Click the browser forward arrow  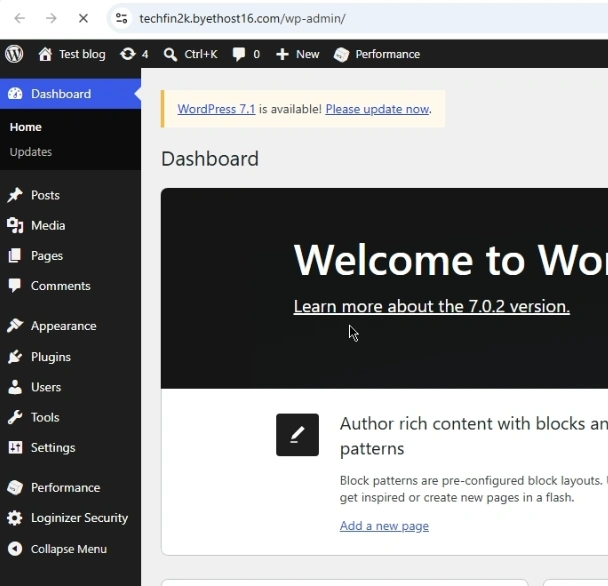pyautogui.click(x=51, y=18)
